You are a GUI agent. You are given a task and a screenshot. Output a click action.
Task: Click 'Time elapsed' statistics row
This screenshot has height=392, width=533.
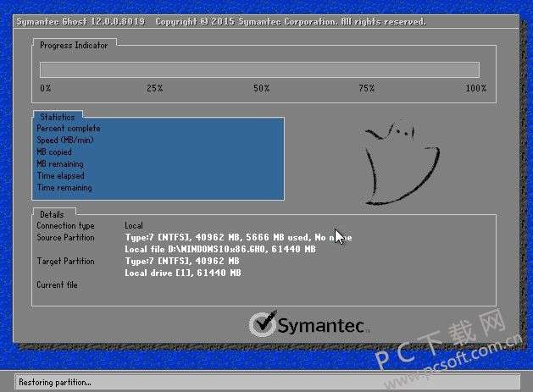click(60, 175)
